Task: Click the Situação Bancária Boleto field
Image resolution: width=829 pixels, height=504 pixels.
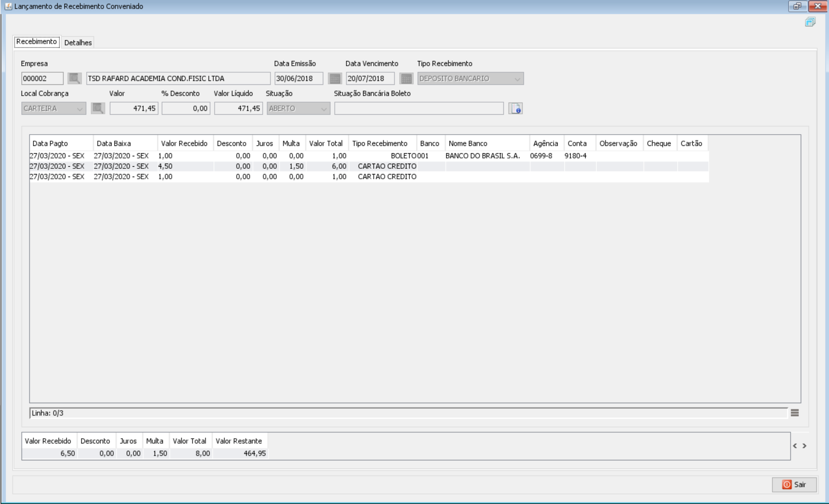Action: click(x=419, y=108)
